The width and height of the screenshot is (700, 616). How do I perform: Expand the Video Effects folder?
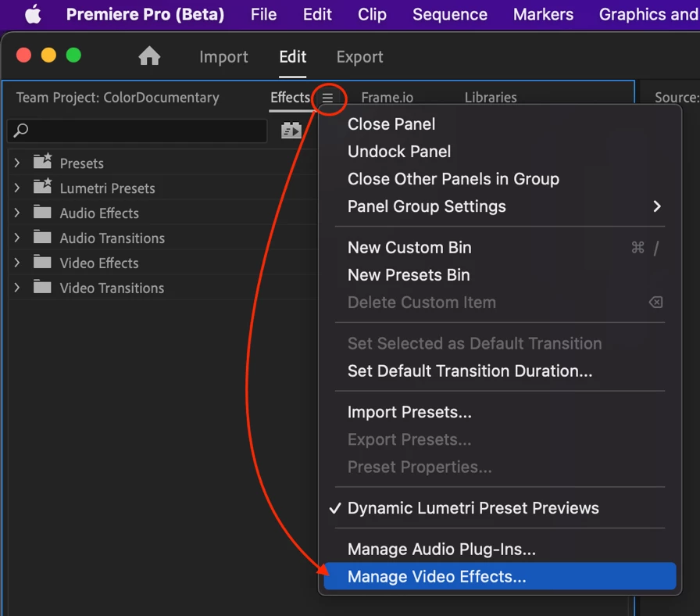pyautogui.click(x=17, y=263)
